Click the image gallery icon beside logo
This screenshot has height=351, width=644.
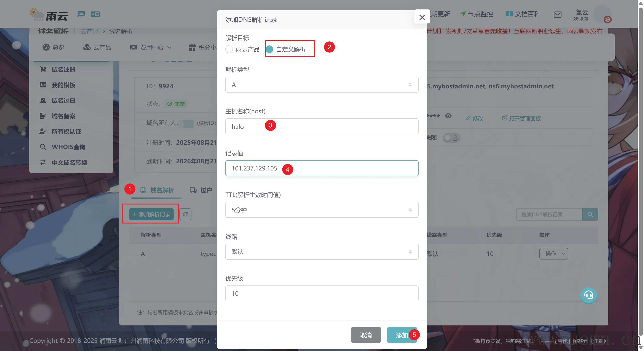[x=81, y=14]
